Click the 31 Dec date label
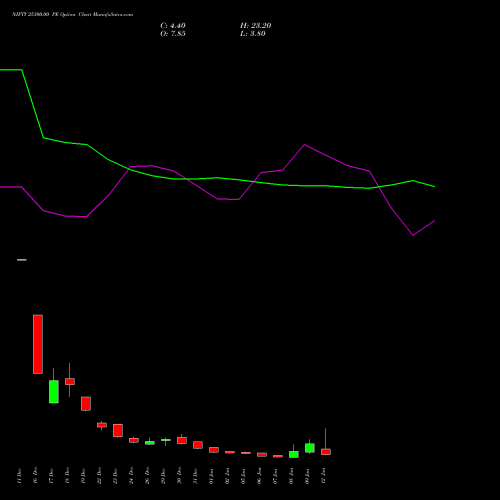The width and height of the screenshot is (500, 500). point(195,476)
